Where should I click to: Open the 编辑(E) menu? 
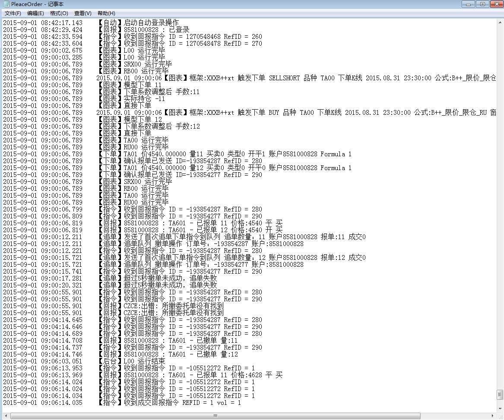coord(35,13)
